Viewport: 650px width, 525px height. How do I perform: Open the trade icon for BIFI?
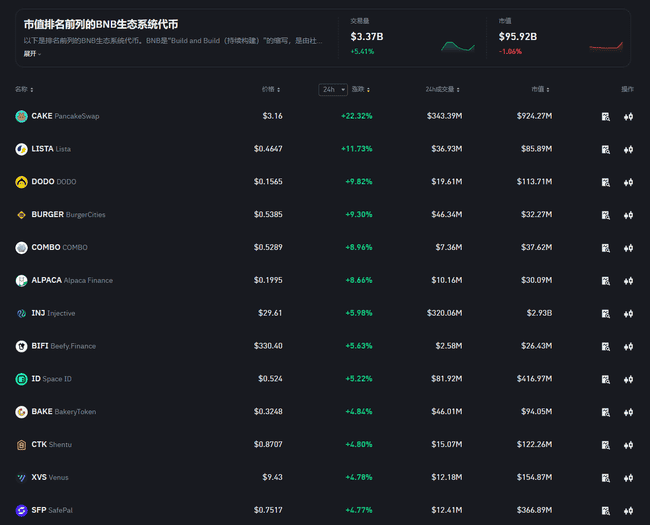628,347
